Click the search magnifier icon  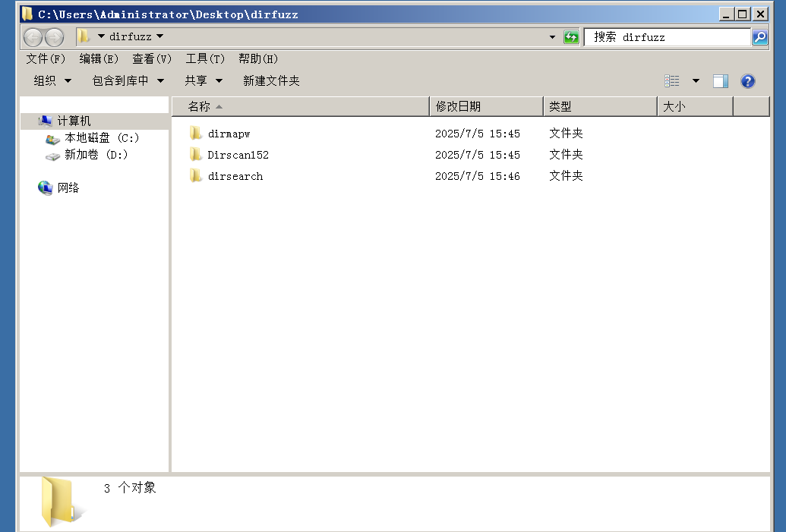click(759, 37)
